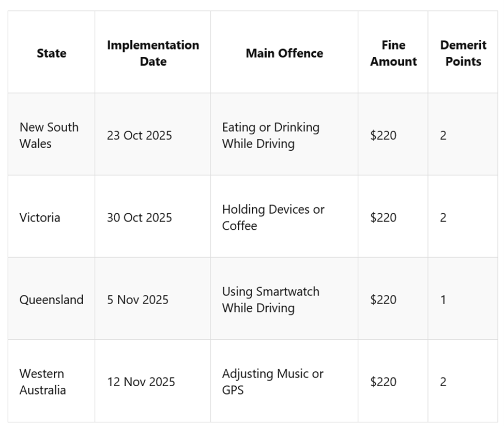This screenshot has height=426, width=504.
Task: Click Queensland's demerit points value of 1
Action: coord(443,299)
